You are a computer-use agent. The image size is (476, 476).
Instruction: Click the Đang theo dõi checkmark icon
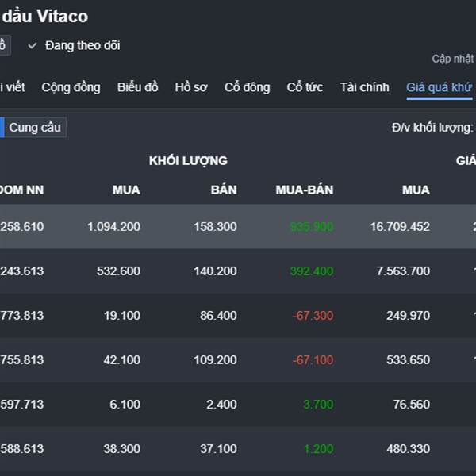[x=33, y=46]
